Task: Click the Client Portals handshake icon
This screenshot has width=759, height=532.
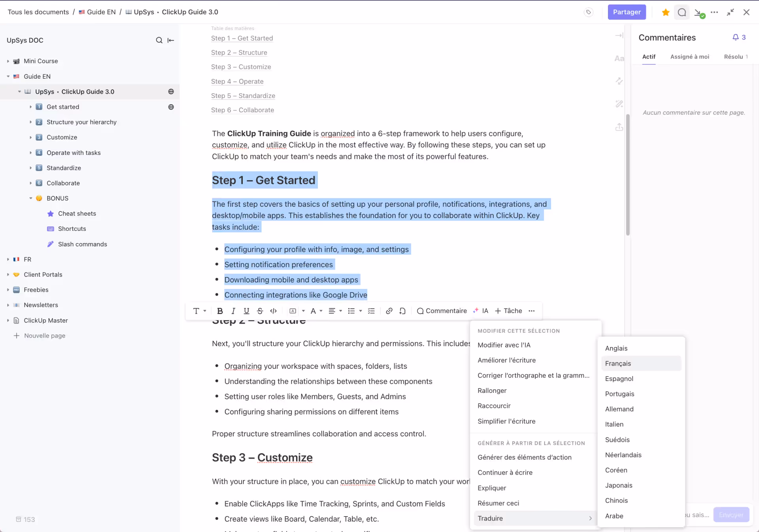Action: click(16, 275)
